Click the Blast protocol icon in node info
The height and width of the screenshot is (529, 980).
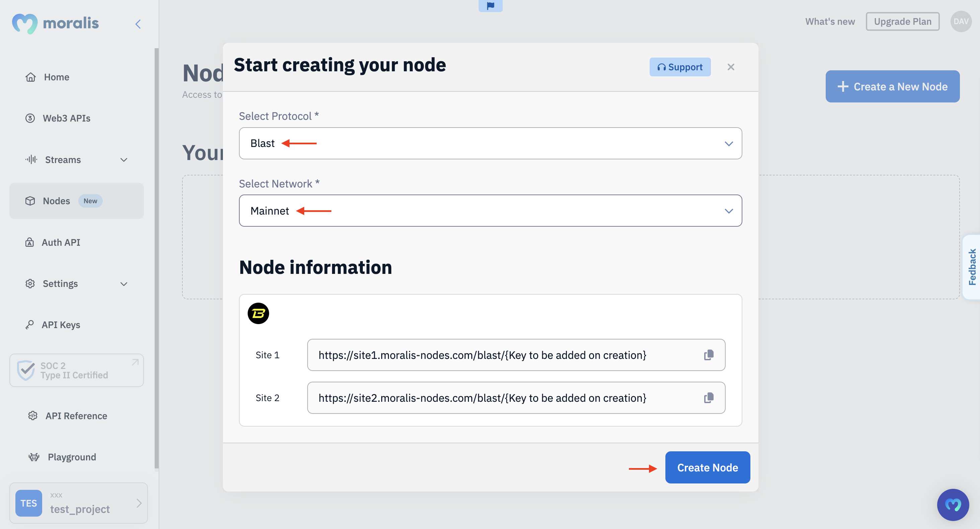coord(258,313)
